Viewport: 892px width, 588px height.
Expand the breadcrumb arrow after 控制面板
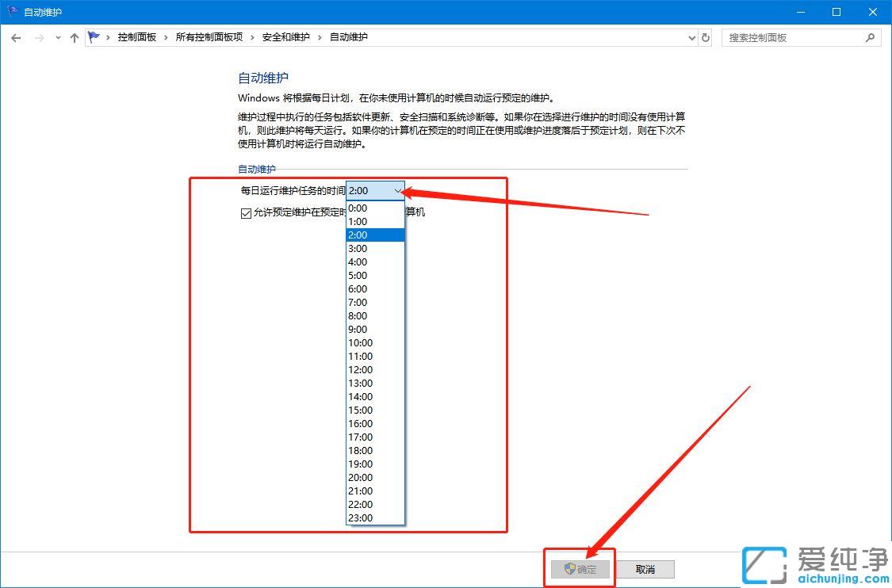click(x=165, y=37)
